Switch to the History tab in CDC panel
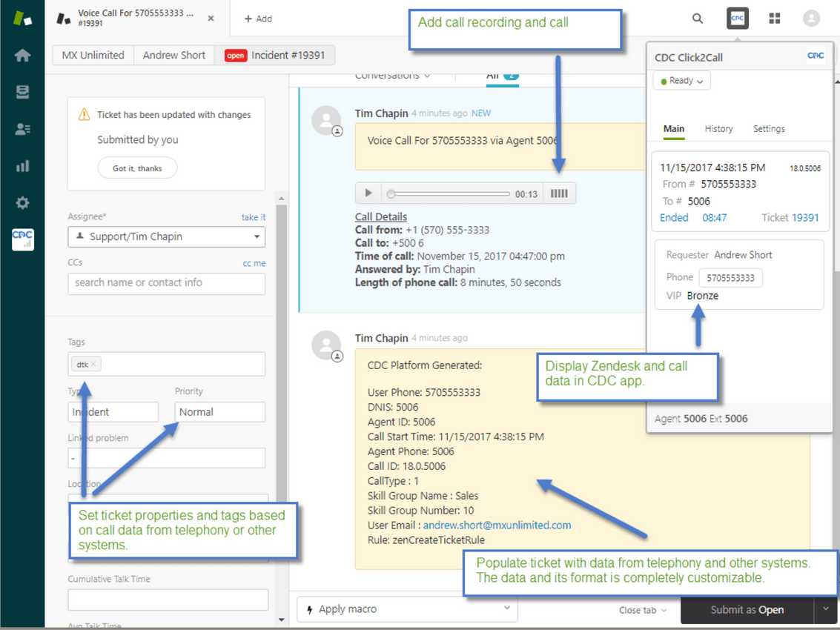 (718, 128)
